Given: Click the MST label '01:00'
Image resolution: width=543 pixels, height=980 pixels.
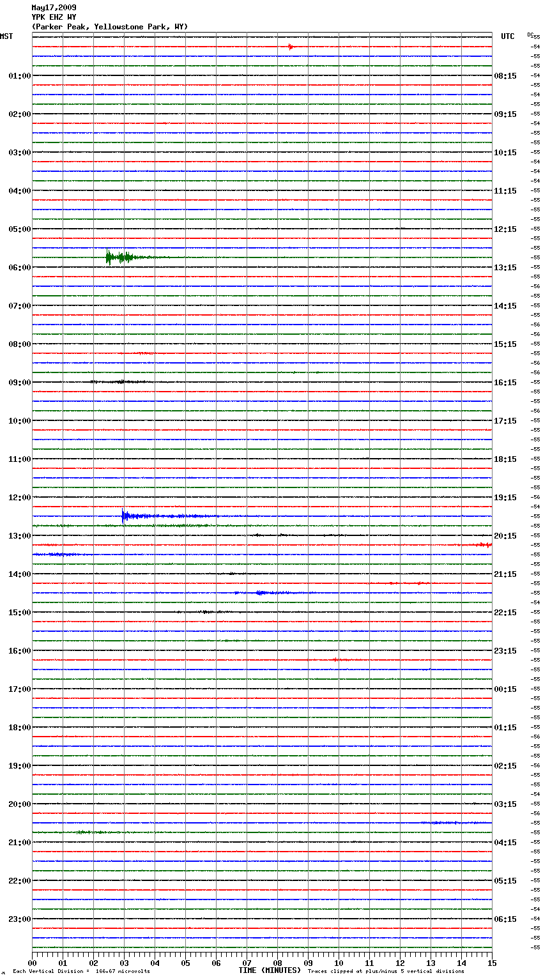Looking at the screenshot, I should click(x=20, y=76).
